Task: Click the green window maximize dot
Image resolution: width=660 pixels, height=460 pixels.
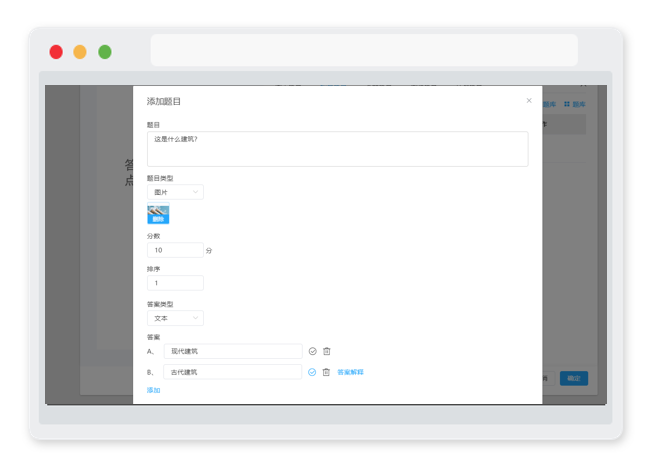Action: [x=105, y=52]
